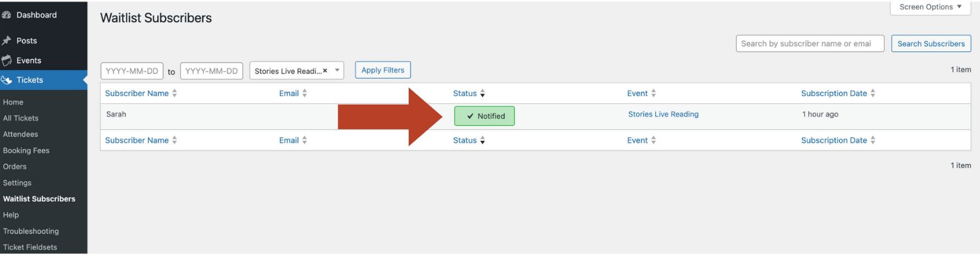
Task: Click the Apply Filters button
Action: point(383,70)
